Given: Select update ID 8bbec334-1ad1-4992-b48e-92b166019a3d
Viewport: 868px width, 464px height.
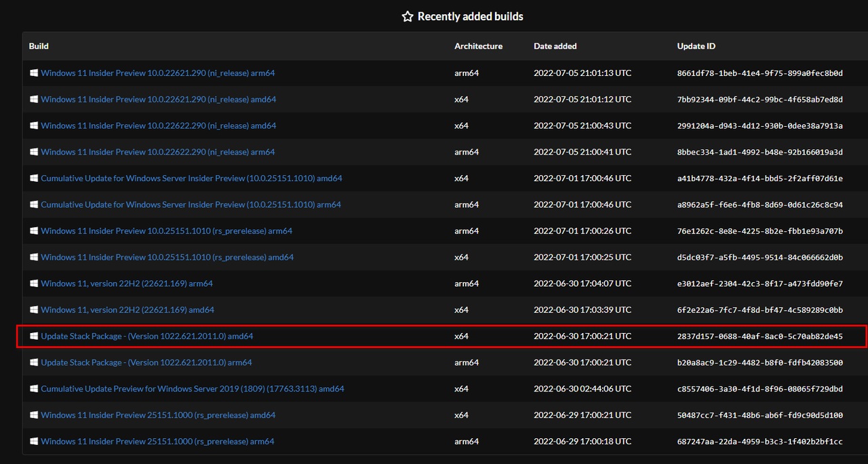Looking at the screenshot, I should tap(760, 152).
